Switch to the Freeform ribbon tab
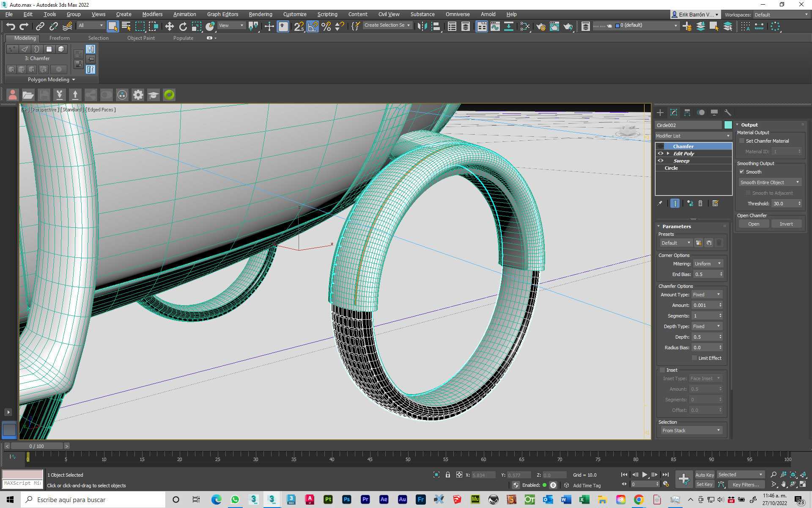The width and height of the screenshot is (812, 508). click(59, 38)
